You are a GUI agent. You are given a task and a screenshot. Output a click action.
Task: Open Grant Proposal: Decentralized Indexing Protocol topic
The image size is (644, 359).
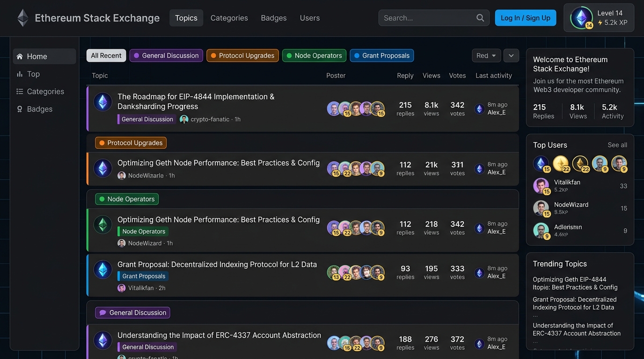click(217, 265)
